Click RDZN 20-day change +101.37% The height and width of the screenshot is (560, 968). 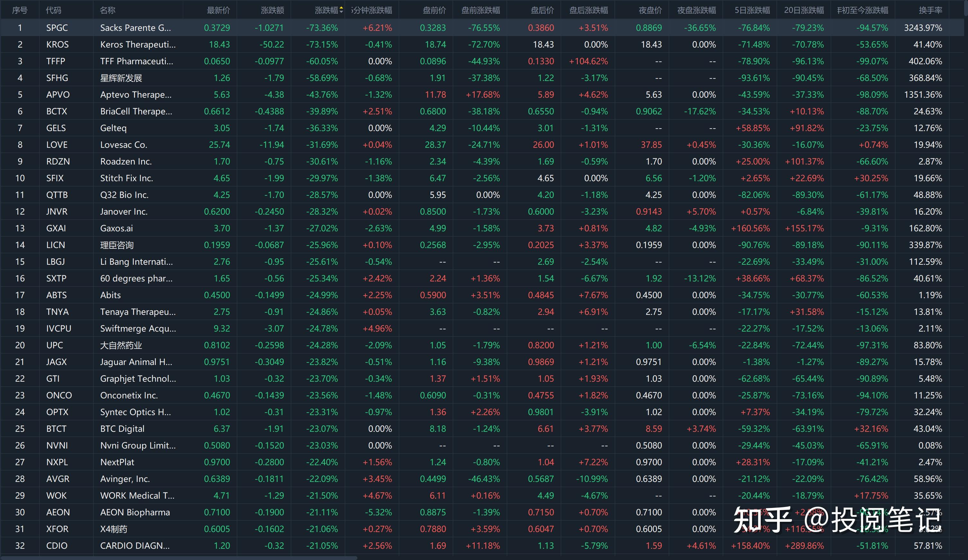pos(804,161)
